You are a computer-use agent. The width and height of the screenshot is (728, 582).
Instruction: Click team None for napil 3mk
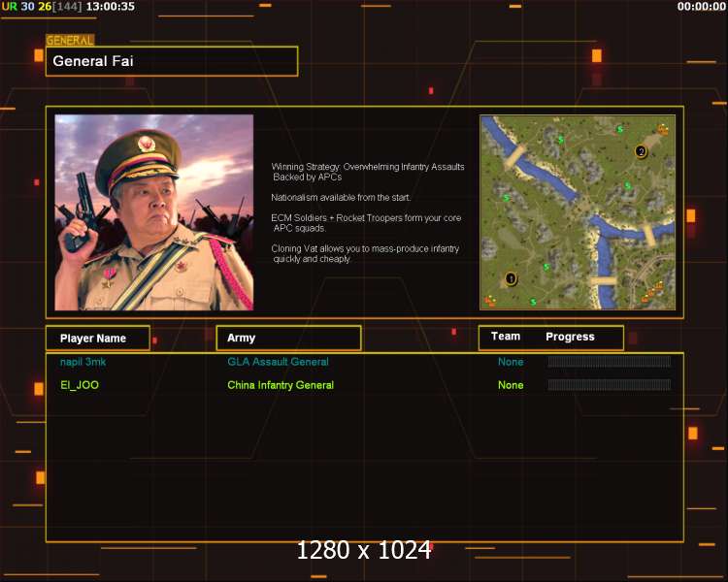[x=511, y=362]
